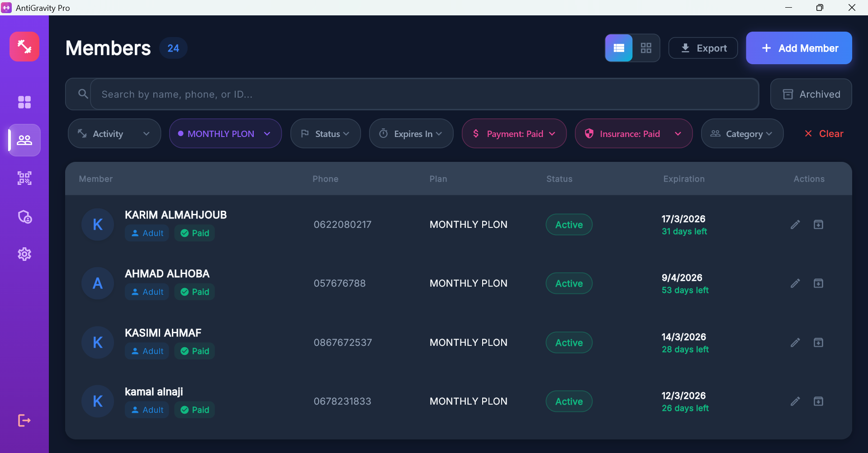Viewport: 868px width, 453px height.
Task: Open the Expires In filter dropdown
Action: coord(411,134)
